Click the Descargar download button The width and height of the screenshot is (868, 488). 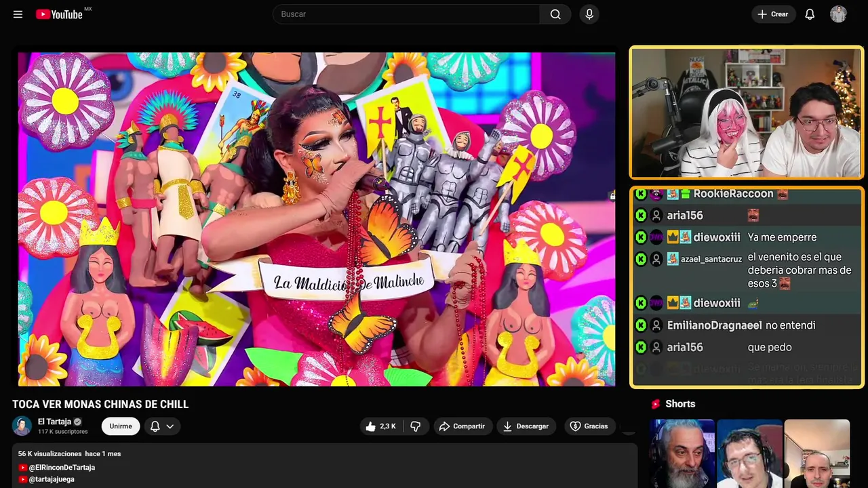coord(526,426)
